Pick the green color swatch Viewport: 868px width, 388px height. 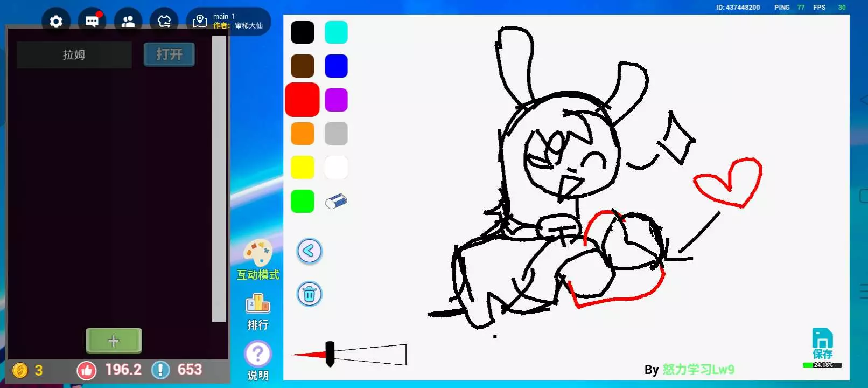tap(303, 202)
